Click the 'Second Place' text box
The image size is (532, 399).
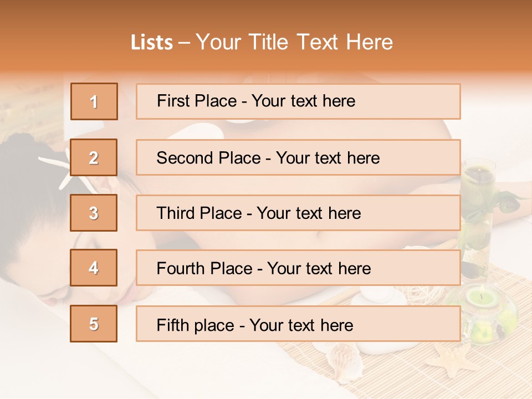[x=298, y=157]
